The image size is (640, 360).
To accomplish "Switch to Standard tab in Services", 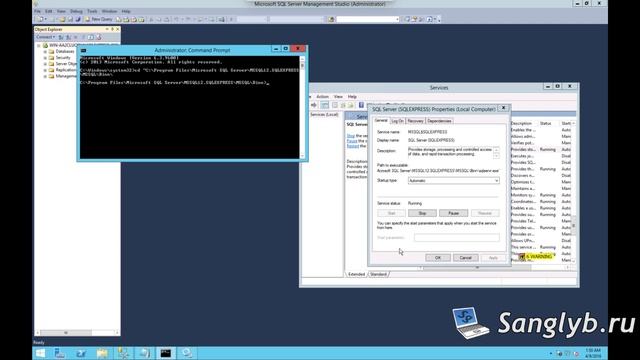I will coord(378,274).
